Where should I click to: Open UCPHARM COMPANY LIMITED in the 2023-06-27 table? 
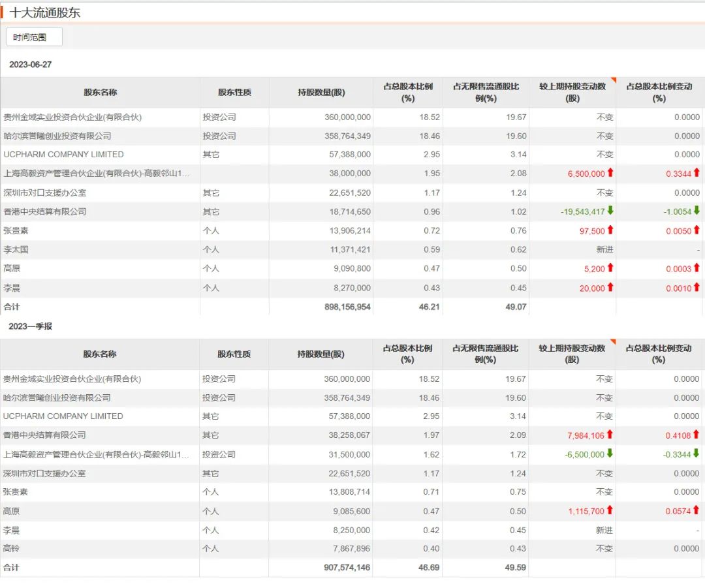pos(63,155)
